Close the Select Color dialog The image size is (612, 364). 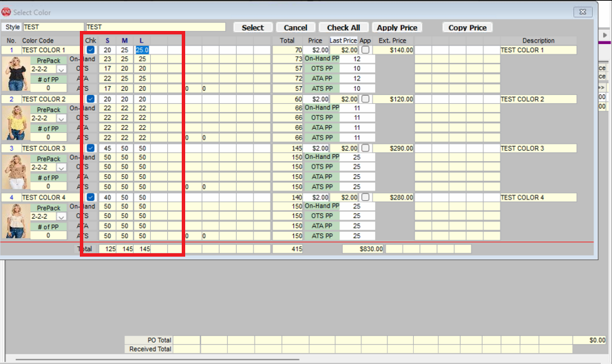coord(582,12)
